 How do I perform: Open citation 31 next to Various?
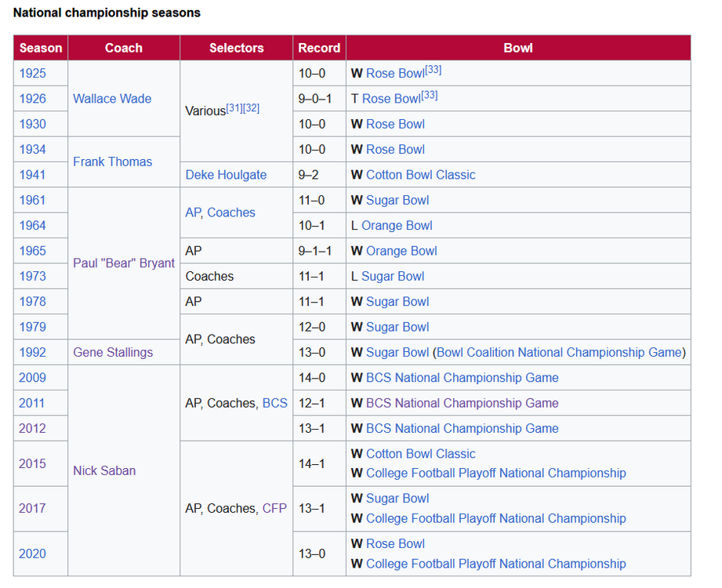pos(234,108)
